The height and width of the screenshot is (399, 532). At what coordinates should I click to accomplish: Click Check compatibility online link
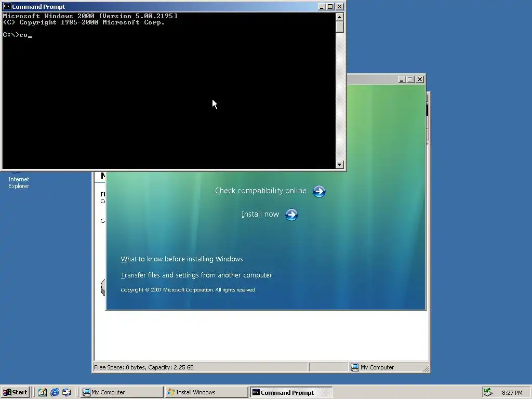coord(261,191)
